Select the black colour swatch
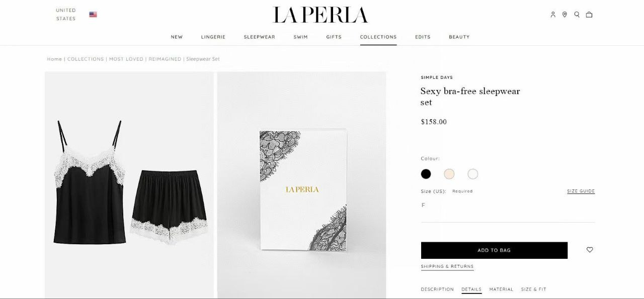Viewport: 644px width, 299px height. coord(426,174)
